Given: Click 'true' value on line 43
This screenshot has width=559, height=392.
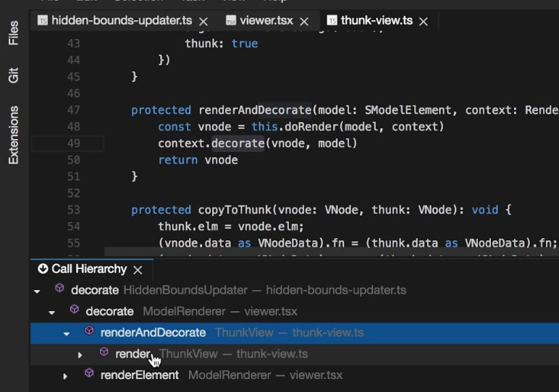Looking at the screenshot, I should tap(245, 43).
